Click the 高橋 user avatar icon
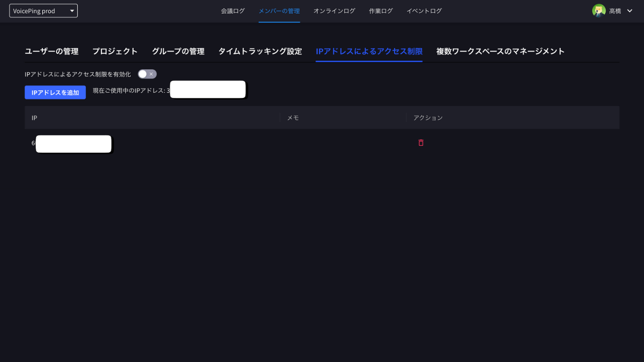 [x=598, y=10]
